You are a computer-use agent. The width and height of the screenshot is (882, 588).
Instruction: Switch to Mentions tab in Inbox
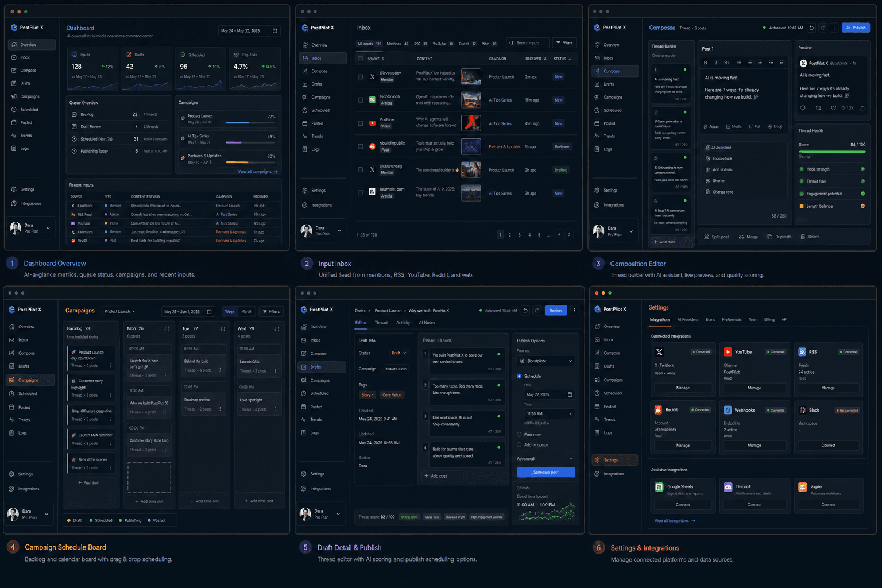point(397,44)
